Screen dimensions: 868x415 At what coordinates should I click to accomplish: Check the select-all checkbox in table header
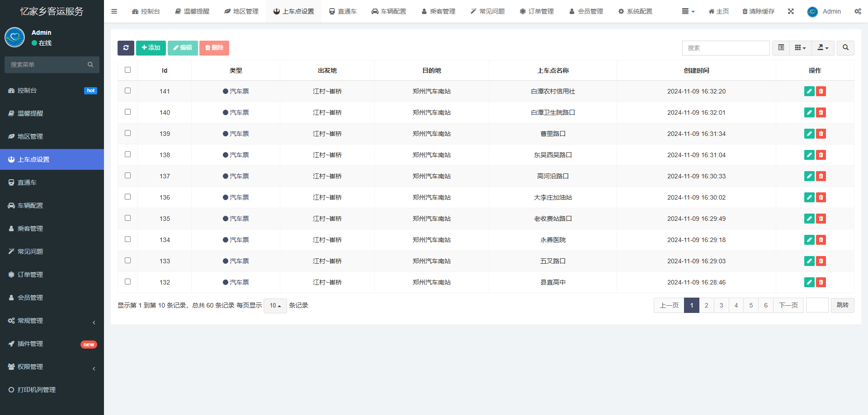(x=127, y=70)
